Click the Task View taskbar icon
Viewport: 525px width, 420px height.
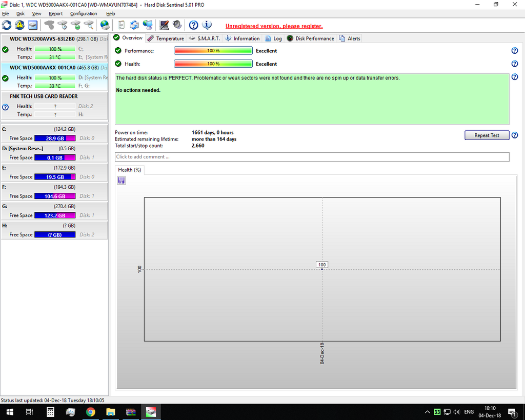29,412
